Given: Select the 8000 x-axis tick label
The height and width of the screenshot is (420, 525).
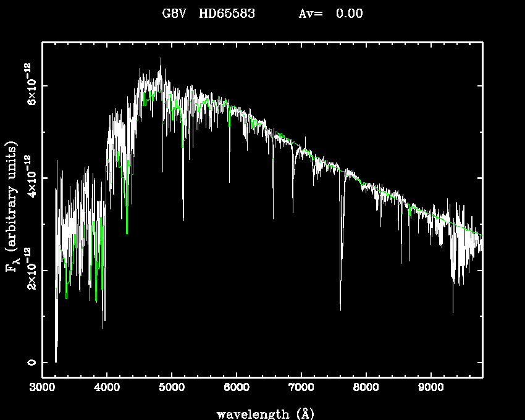Looking at the screenshot, I should (x=366, y=388).
